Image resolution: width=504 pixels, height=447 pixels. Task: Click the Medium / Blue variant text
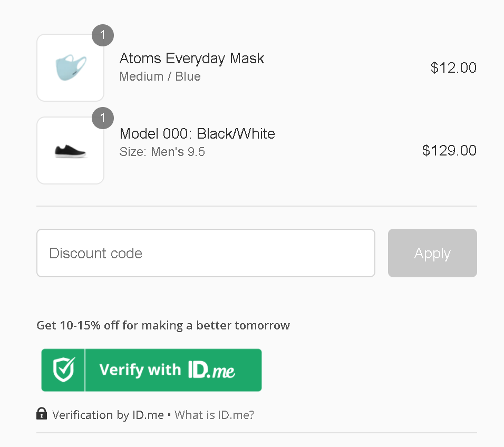click(x=160, y=76)
